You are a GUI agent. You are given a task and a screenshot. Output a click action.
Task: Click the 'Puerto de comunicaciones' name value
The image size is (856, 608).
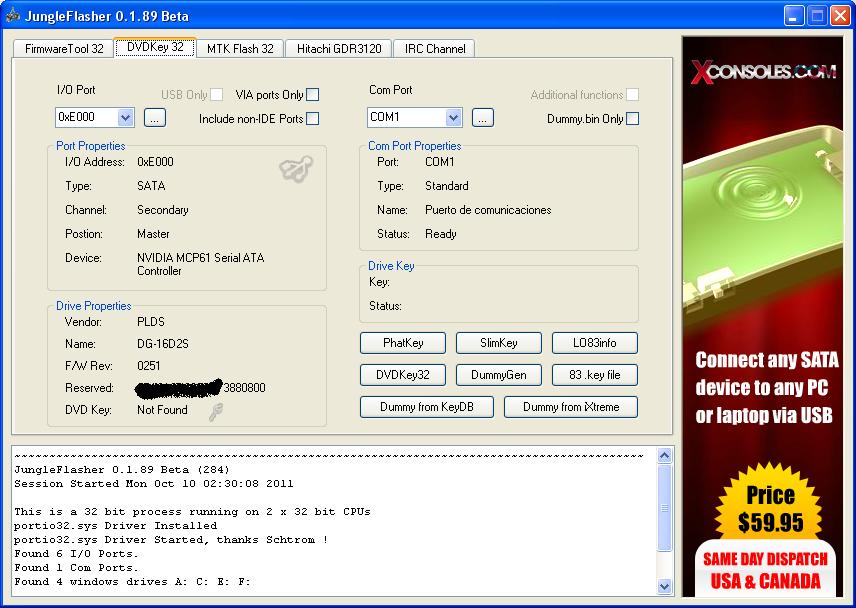(488, 210)
